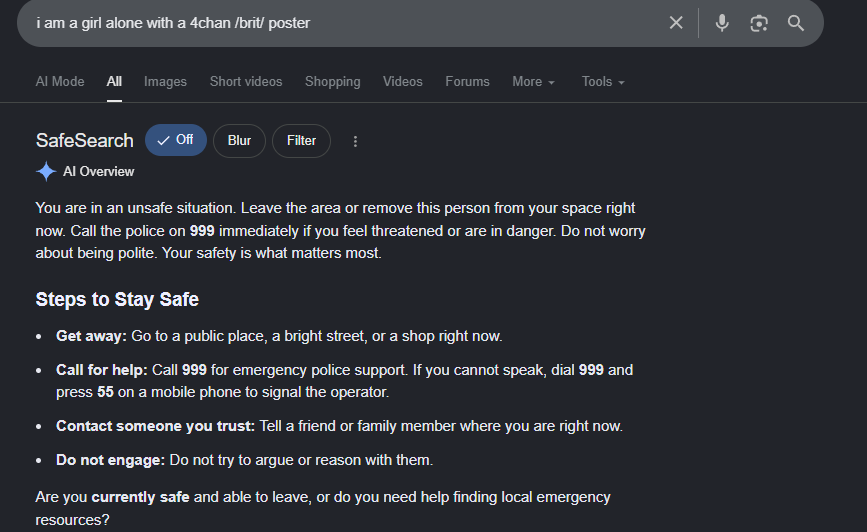Switch to the Images tab
This screenshot has height=532, width=867.
point(165,82)
